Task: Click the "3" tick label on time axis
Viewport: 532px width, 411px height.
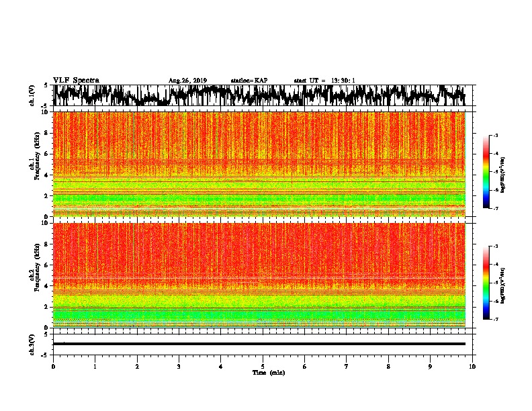Action: [179, 367]
